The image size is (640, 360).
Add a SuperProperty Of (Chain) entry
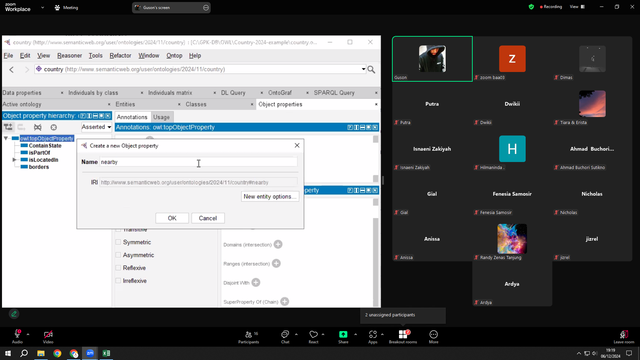point(285,302)
